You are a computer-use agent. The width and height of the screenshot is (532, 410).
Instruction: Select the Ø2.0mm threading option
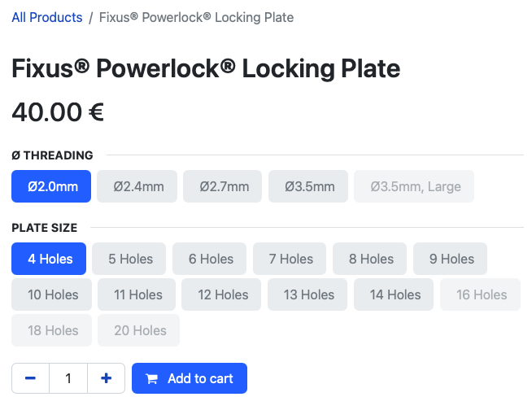[x=51, y=186]
